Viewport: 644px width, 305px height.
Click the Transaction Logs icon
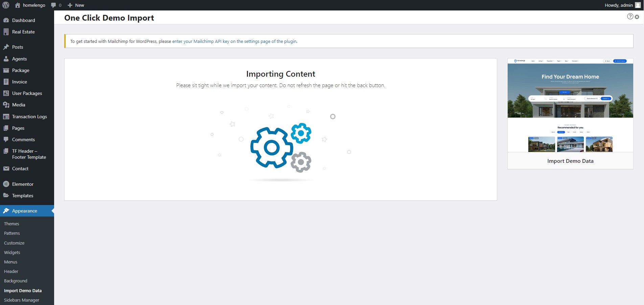pyautogui.click(x=6, y=117)
